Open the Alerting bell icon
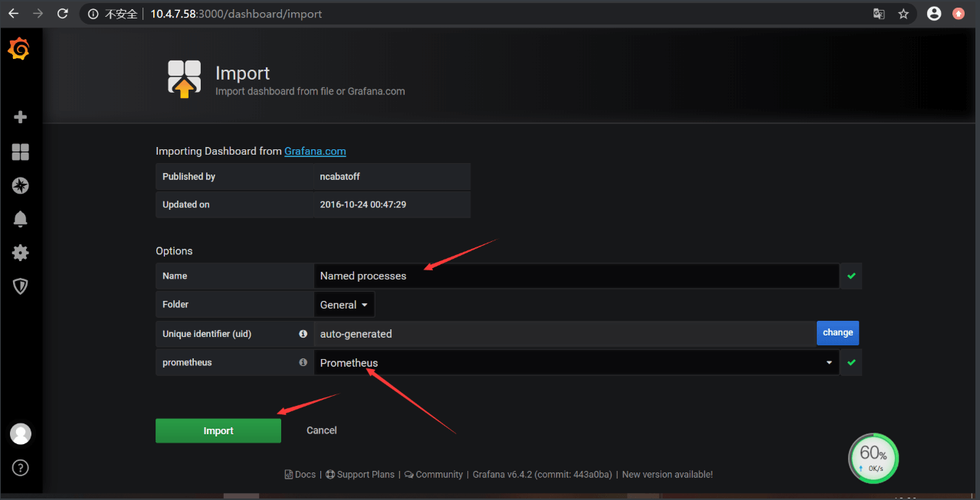 (21, 219)
